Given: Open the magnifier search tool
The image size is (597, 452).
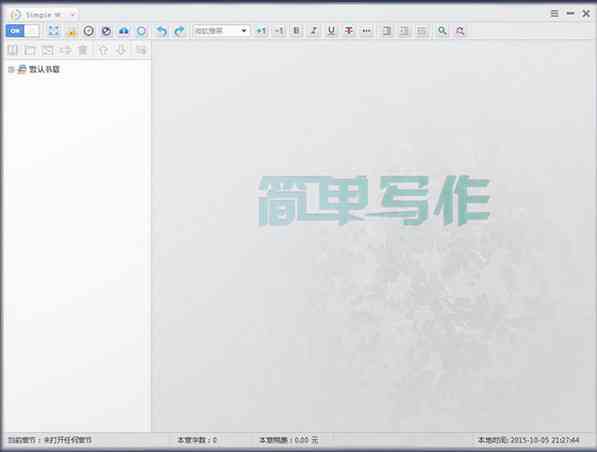Looking at the screenshot, I should point(442,31).
